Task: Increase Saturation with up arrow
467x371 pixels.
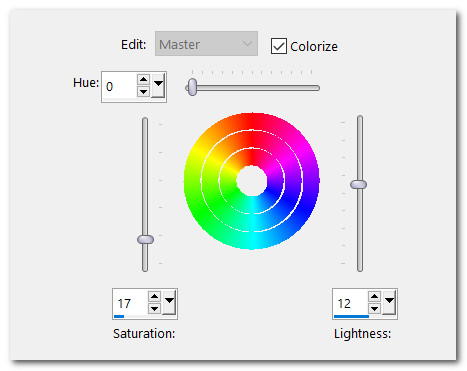Action: [x=154, y=296]
